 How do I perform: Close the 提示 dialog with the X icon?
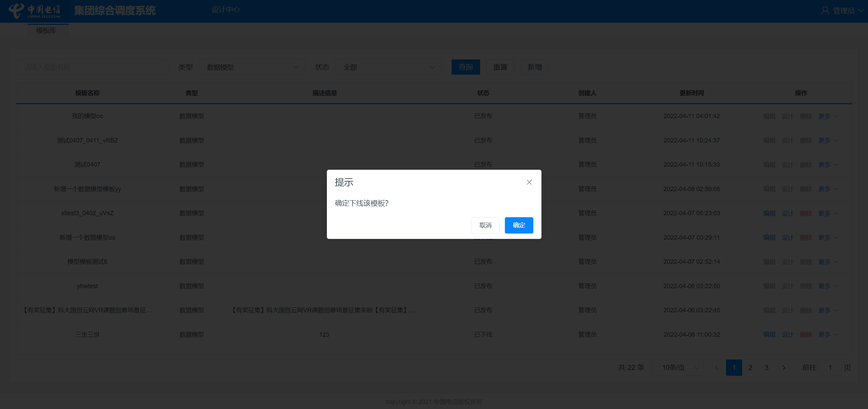coord(529,182)
